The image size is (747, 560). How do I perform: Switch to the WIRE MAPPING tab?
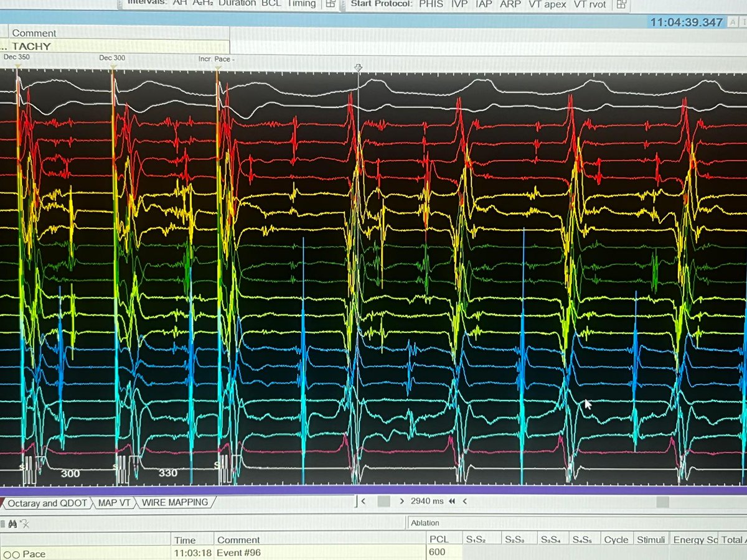[x=175, y=502]
